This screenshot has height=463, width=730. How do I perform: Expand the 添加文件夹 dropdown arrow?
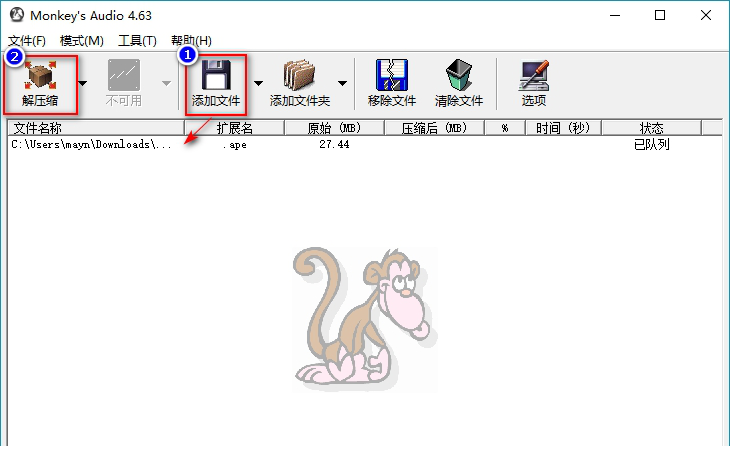(x=341, y=83)
